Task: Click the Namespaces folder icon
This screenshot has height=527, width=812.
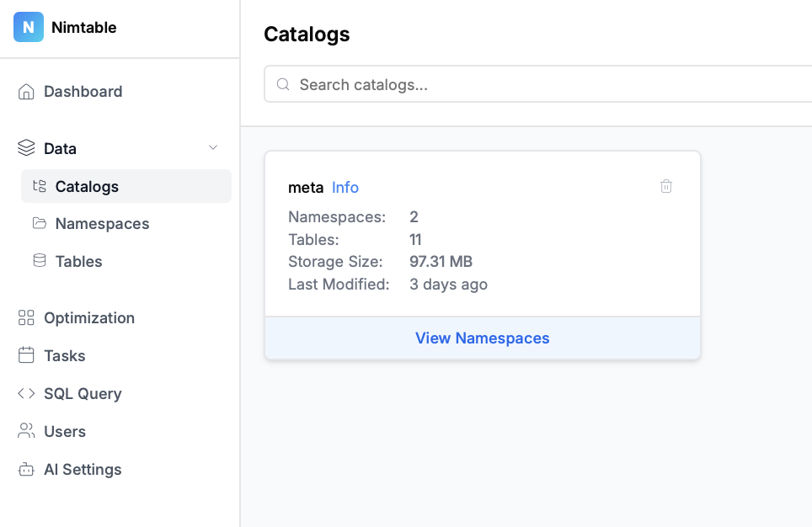Action: coord(39,224)
